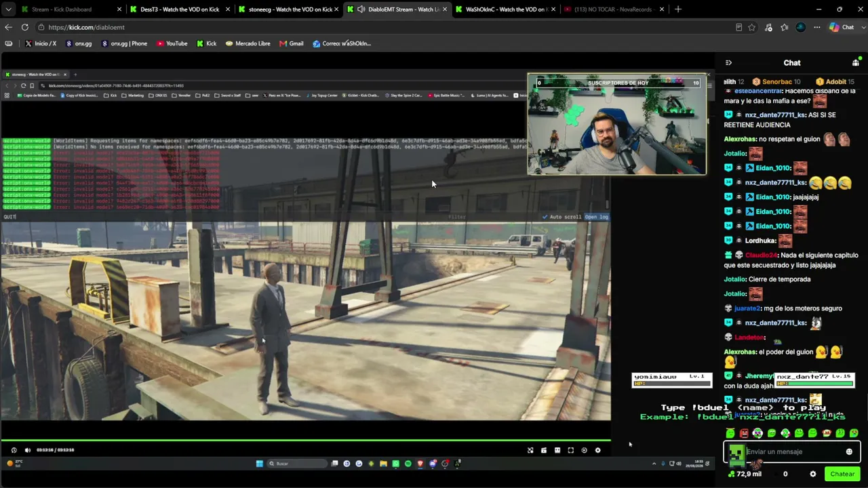This screenshot has height=488, width=868.
Task: Click the 72,9 mil channel points icon
Action: [731, 474]
